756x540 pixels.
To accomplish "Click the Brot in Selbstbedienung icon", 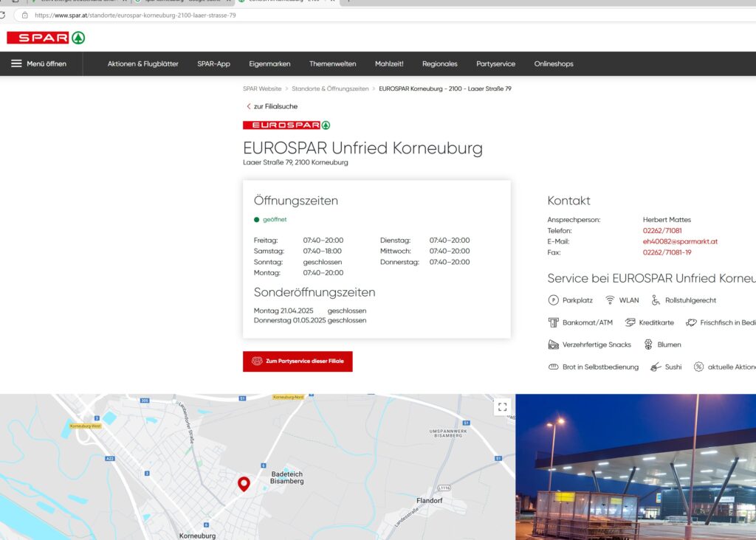I will pyautogui.click(x=553, y=367).
